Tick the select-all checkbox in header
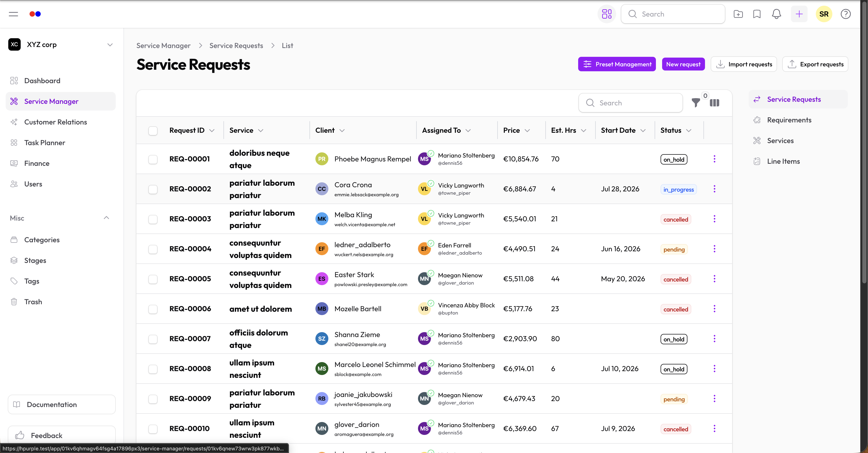This screenshot has width=868, height=453. click(x=153, y=131)
